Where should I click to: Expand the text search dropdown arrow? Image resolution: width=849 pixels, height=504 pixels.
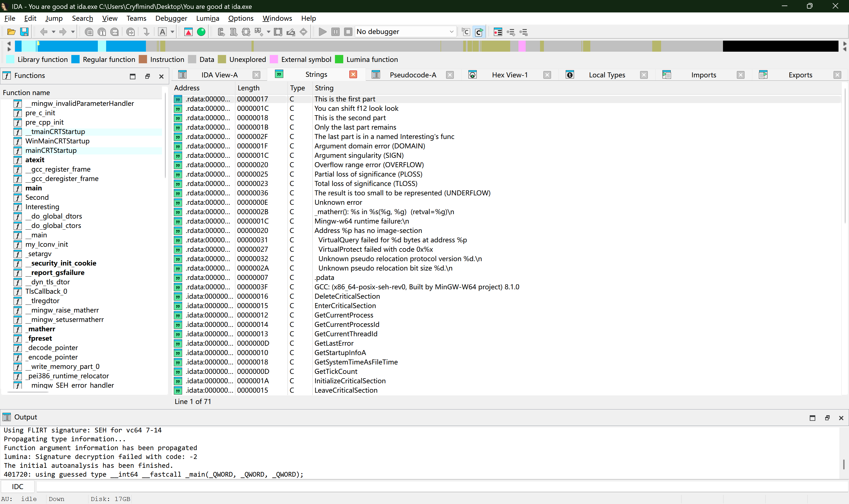pos(172,32)
